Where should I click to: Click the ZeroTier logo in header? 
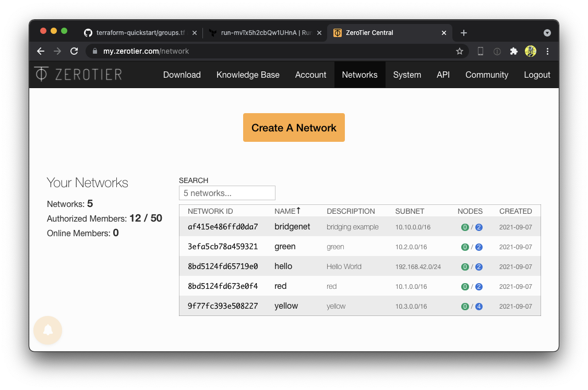pos(78,74)
